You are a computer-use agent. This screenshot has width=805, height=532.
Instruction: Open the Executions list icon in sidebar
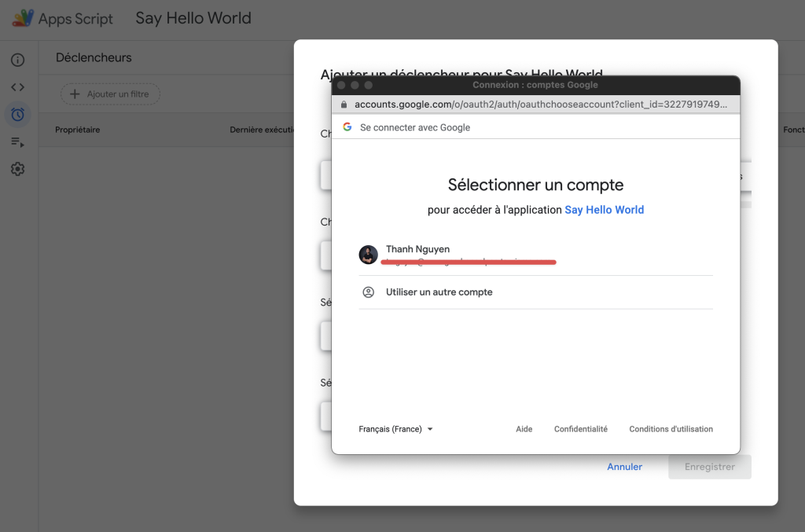coord(17,142)
